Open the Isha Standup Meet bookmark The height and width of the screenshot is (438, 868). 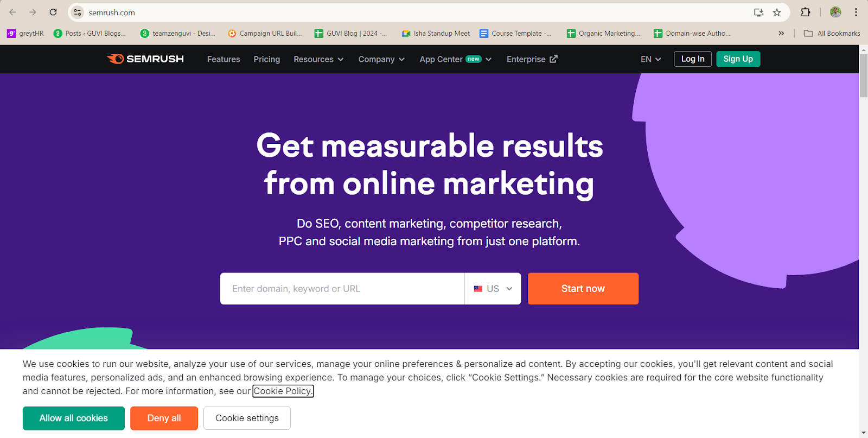tap(436, 33)
